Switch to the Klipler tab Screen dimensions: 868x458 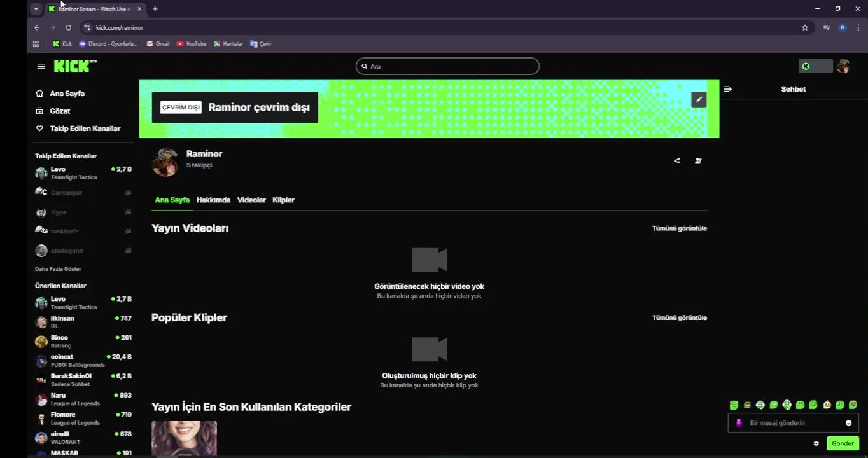point(283,200)
